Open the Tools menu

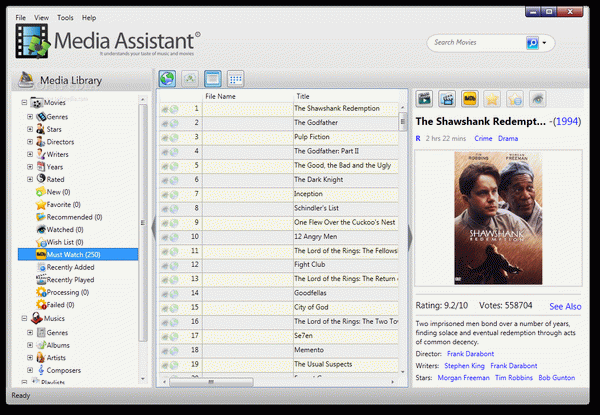(65, 18)
